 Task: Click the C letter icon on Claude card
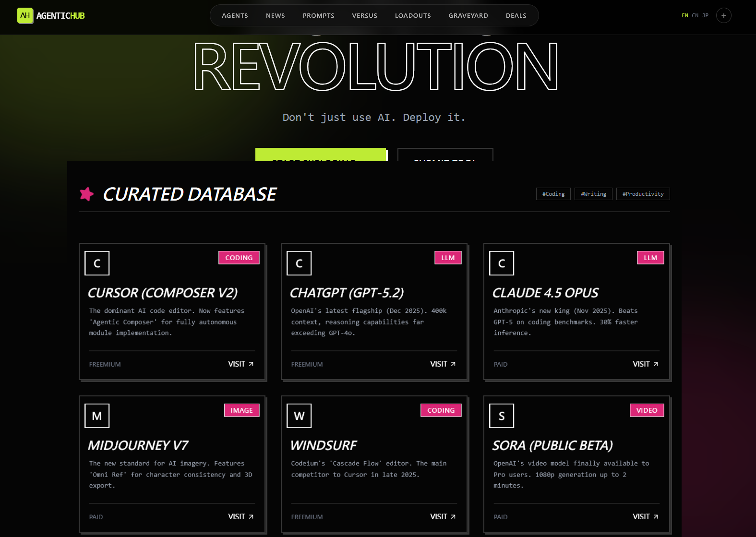tap(502, 263)
